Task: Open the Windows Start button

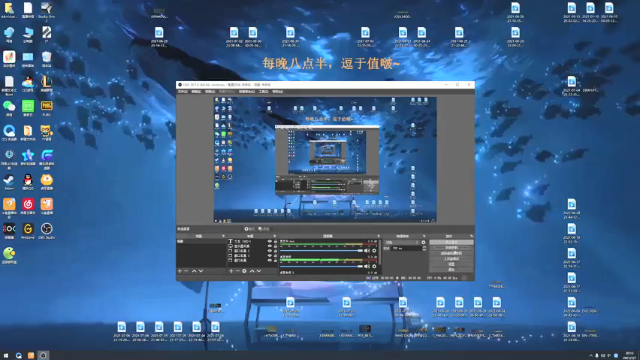Action: [x=6, y=356]
